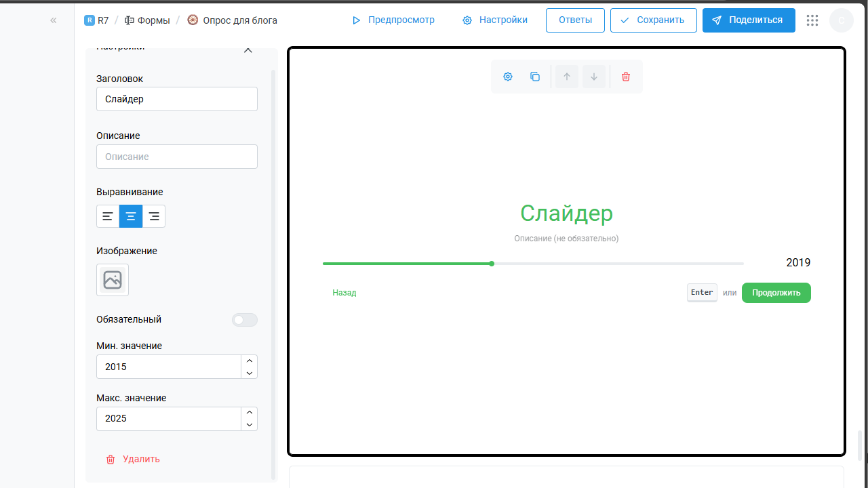This screenshot has width=868, height=488.
Task: Click the compass icon before Опрос для блога
Action: 193,20
